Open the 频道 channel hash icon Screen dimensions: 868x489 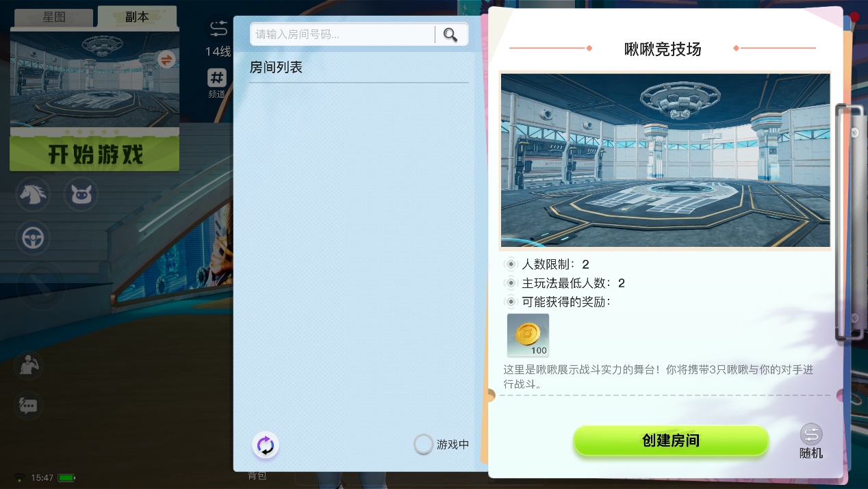tap(217, 78)
